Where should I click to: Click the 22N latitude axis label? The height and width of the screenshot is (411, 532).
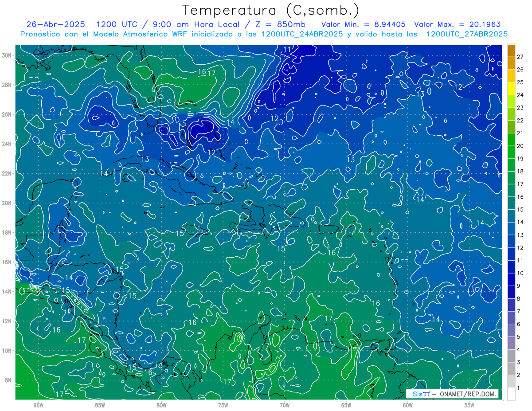coord(7,173)
